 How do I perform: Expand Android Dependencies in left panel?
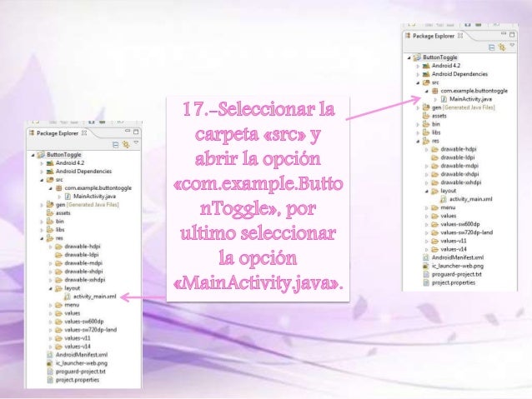[x=42, y=172]
